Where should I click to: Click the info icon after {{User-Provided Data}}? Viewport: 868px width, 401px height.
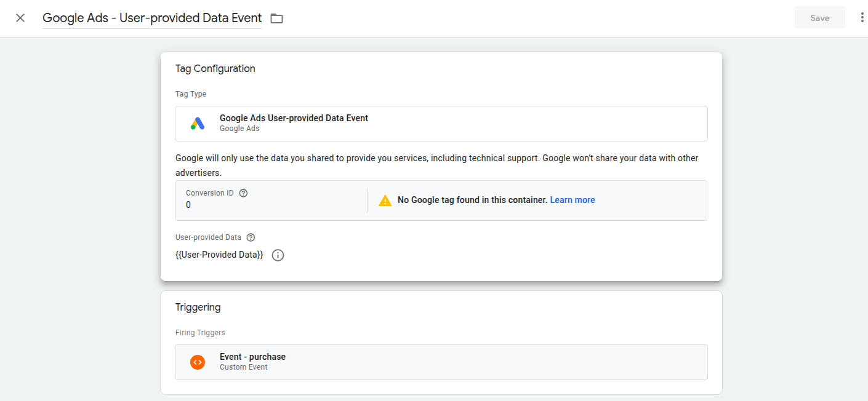coord(278,255)
